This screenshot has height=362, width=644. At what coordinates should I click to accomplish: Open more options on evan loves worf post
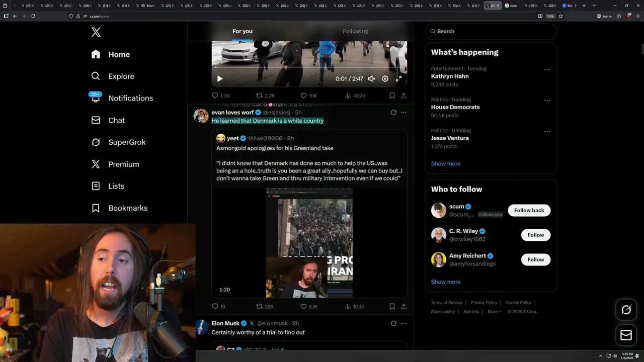[x=404, y=113]
